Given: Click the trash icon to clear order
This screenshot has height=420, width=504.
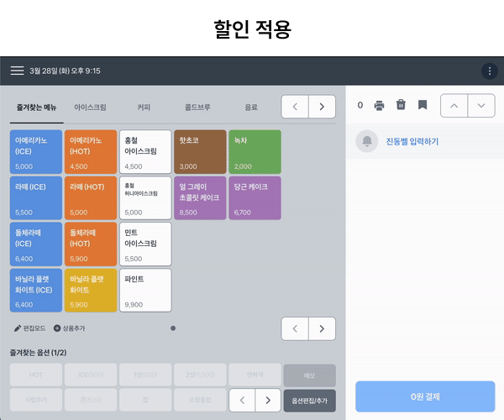Looking at the screenshot, I should [401, 106].
